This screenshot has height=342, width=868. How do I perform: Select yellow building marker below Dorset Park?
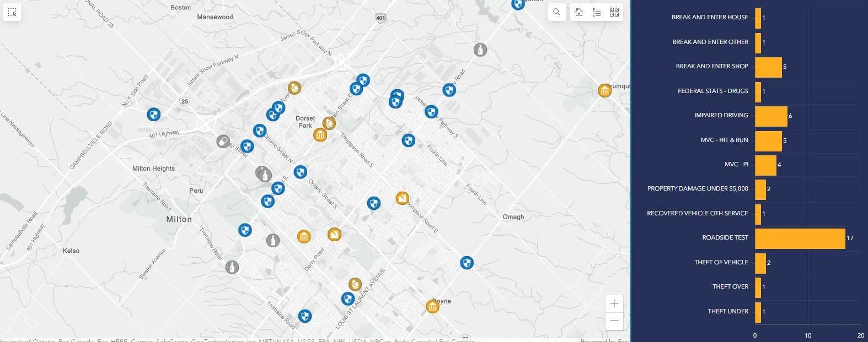(320, 135)
